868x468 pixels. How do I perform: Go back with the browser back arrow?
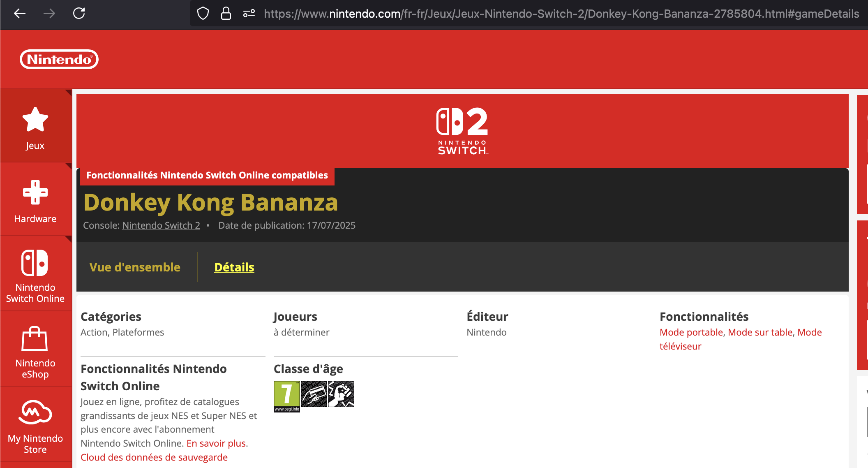click(x=20, y=14)
